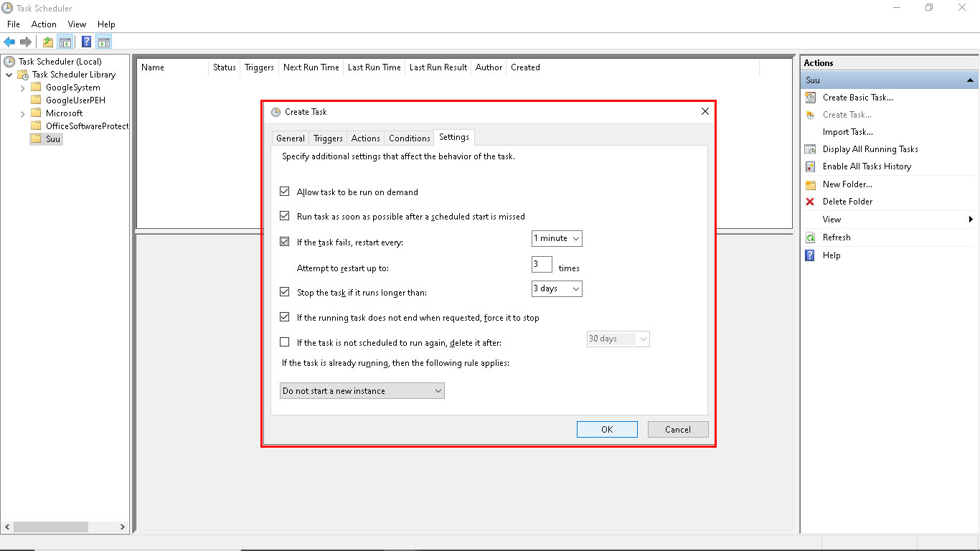Expand the GoogleSystem folder in the tree
980x551 pixels.
pyautogui.click(x=22, y=87)
